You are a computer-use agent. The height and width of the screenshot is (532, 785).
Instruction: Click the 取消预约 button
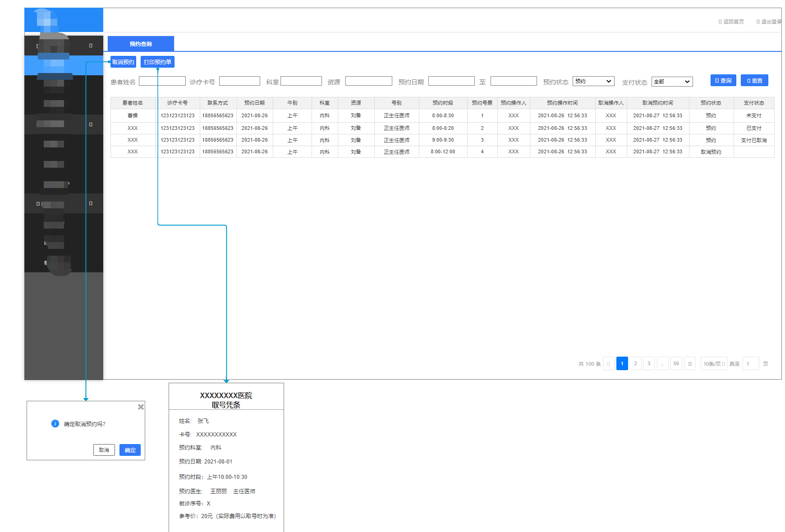pyautogui.click(x=123, y=62)
